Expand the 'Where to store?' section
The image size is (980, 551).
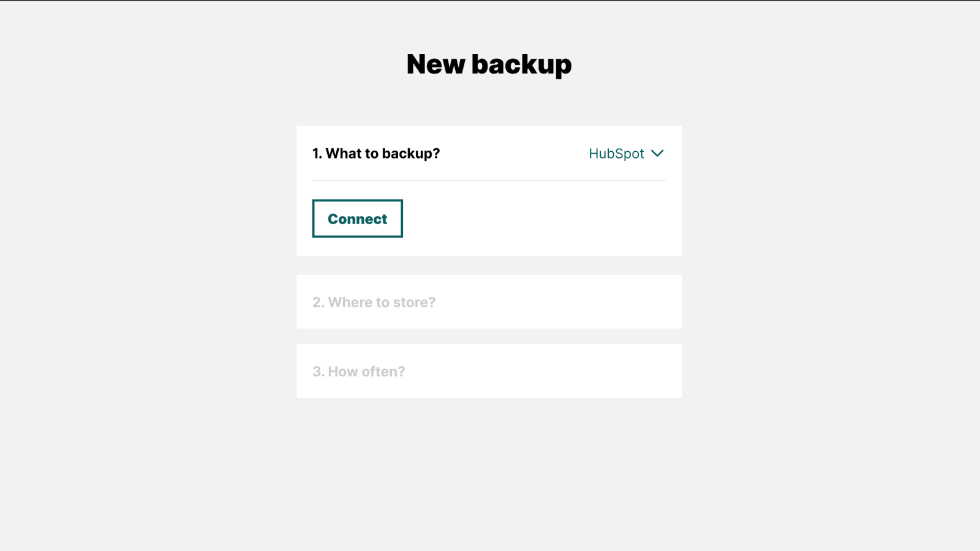pos(489,302)
